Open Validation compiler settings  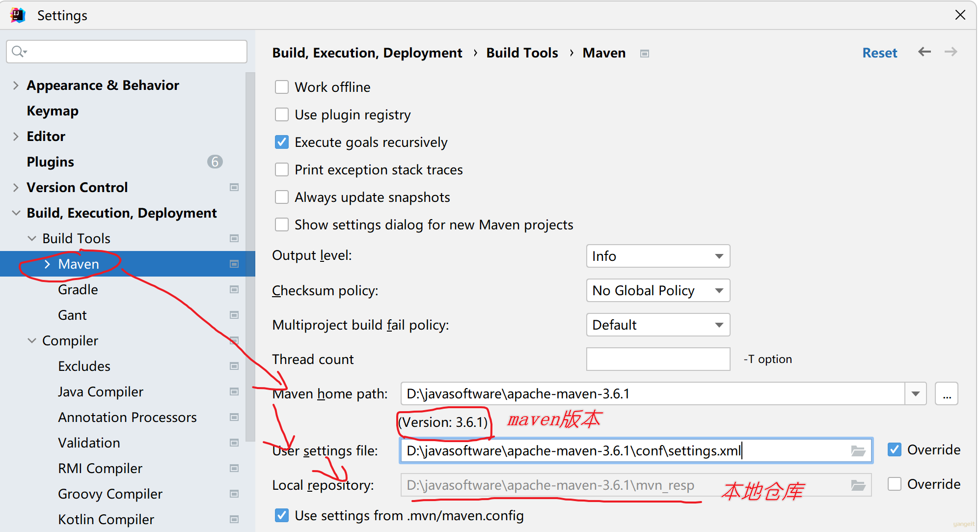pos(89,443)
